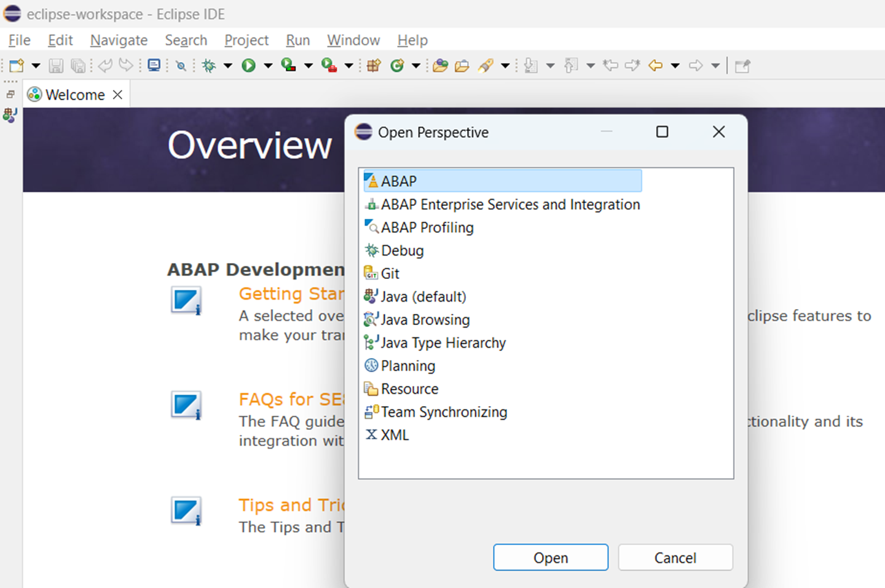Click the Getting Started overview icon
Screen dimensions: 885x588
[x=186, y=301]
